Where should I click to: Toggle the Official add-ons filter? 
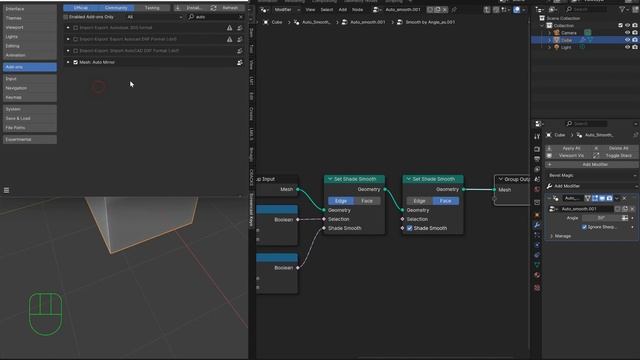point(80,8)
